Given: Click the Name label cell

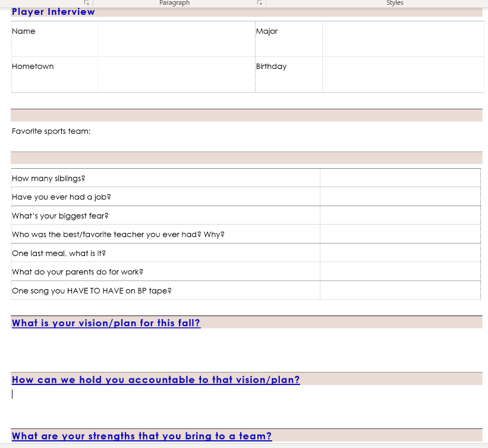Looking at the screenshot, I should click(55, 39).
